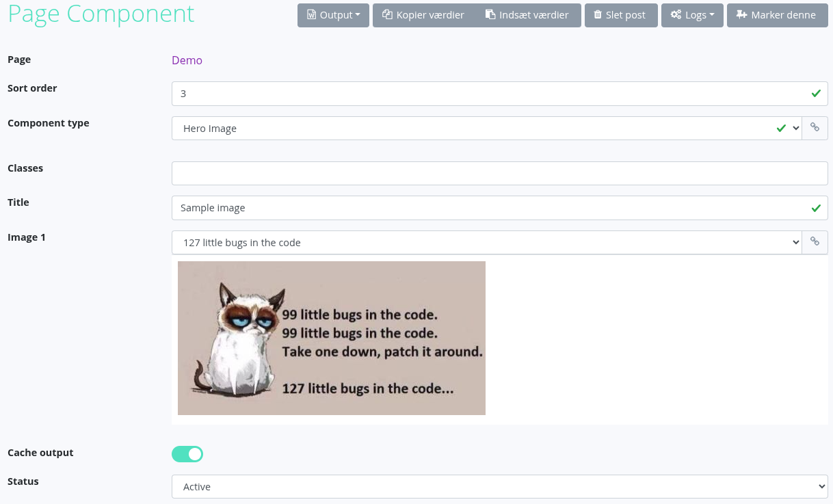Open the Output dropdown menu
Image resolution: width=833 pixels, height=504 pixels.
[x=333, y=15]
